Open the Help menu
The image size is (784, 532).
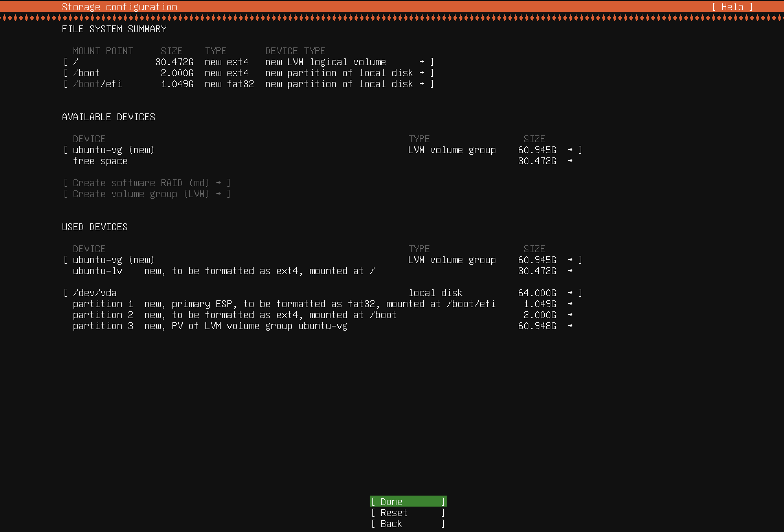(x=732, y=7)
